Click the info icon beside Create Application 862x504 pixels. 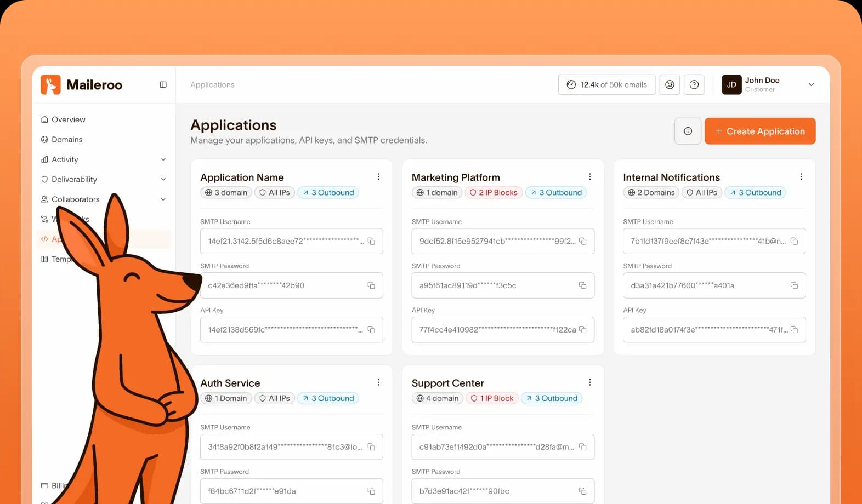pos(688,131)
